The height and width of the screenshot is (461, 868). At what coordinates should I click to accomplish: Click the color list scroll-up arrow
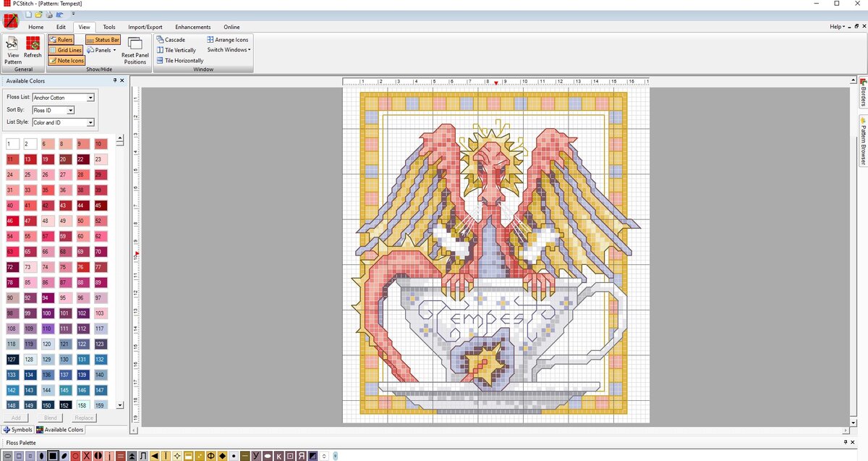120,138
